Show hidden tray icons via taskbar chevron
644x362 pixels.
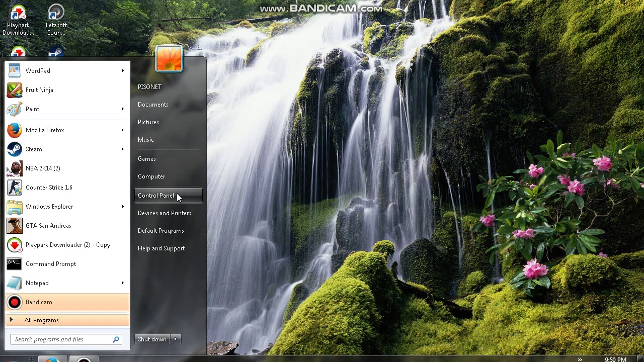click(580, 359)
